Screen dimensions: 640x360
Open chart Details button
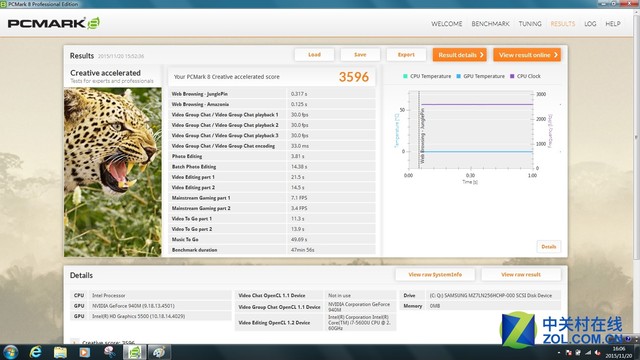point(549,247)
